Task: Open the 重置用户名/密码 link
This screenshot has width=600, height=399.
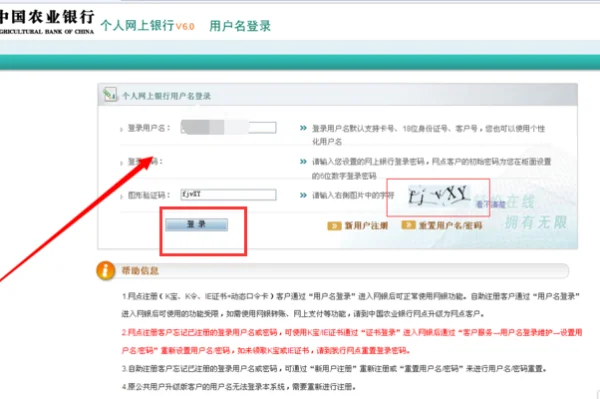Action: [450, 225]
